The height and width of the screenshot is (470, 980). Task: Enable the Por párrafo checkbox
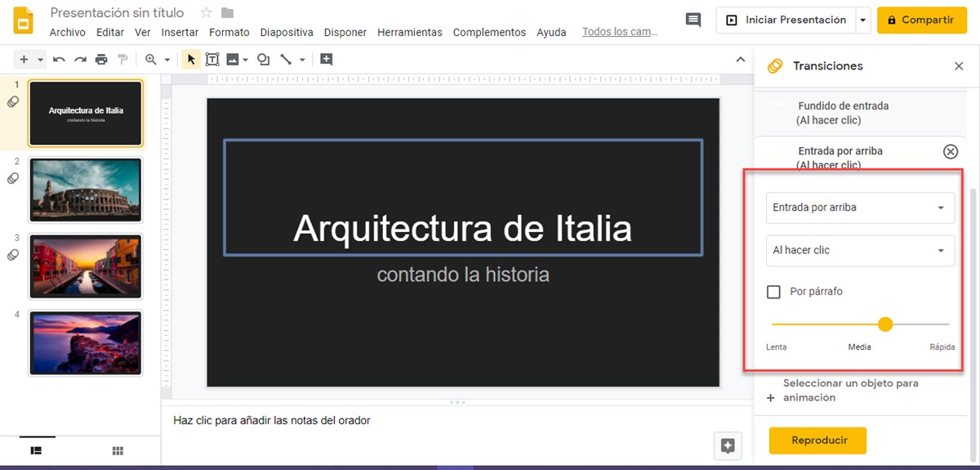(774, 292)
